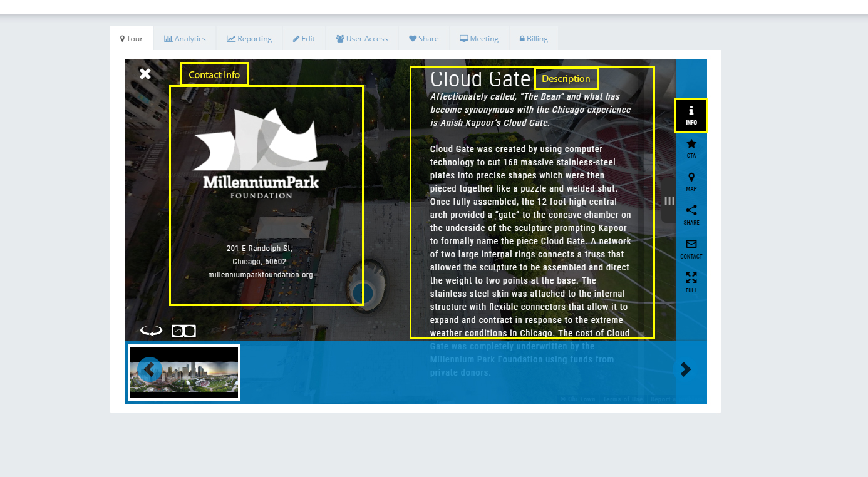Switch to the Analytics tab
Image resolution: width=868 pixels, height=477 pixels.
pyautogui.click(x=185, y=38)
